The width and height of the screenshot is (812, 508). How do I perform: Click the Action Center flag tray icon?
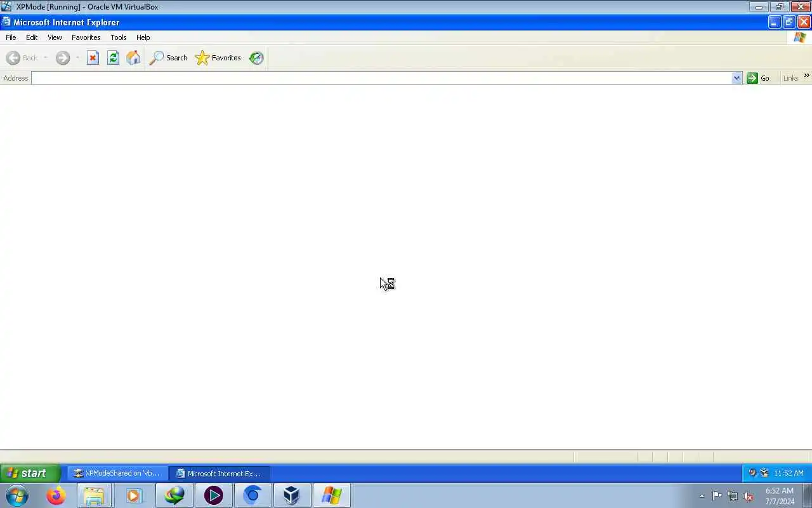coord(717,496)
